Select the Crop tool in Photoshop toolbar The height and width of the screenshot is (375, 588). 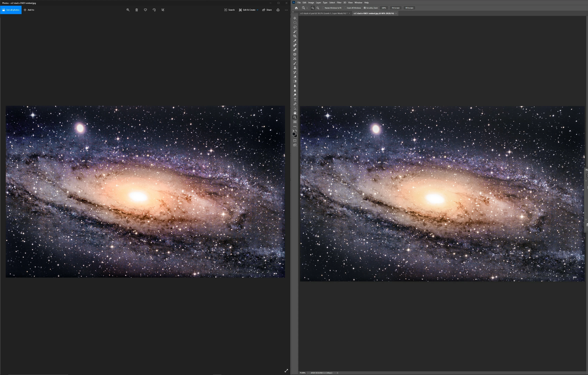295,36
